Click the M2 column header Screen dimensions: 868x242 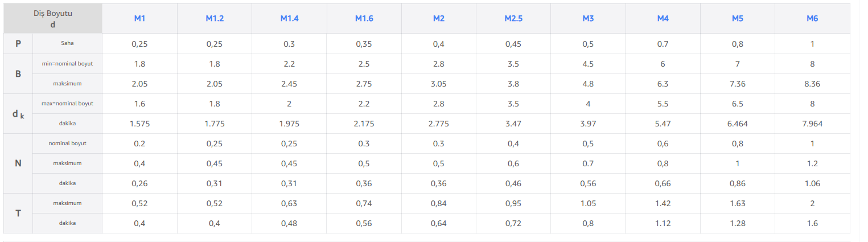[438, 18]
